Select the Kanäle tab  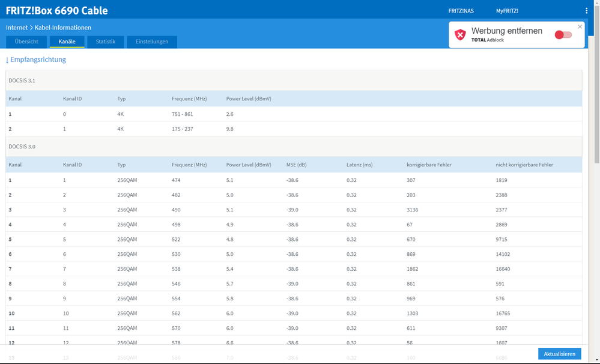coord(67,42)
